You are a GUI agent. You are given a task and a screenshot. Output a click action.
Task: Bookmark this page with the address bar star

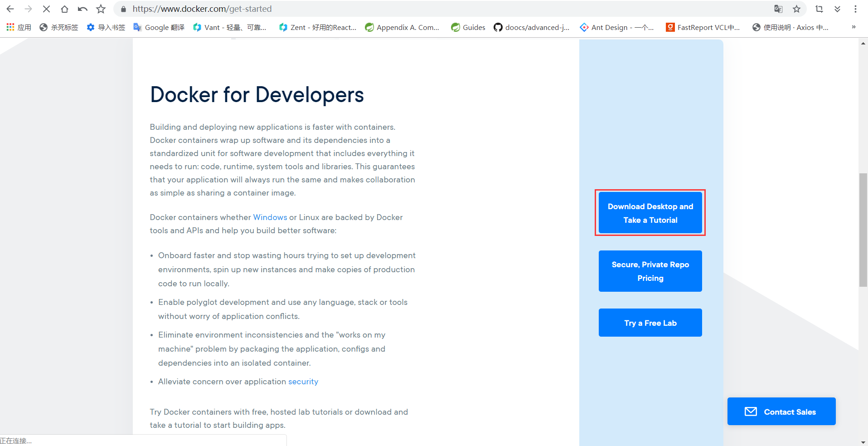point(796,9)
